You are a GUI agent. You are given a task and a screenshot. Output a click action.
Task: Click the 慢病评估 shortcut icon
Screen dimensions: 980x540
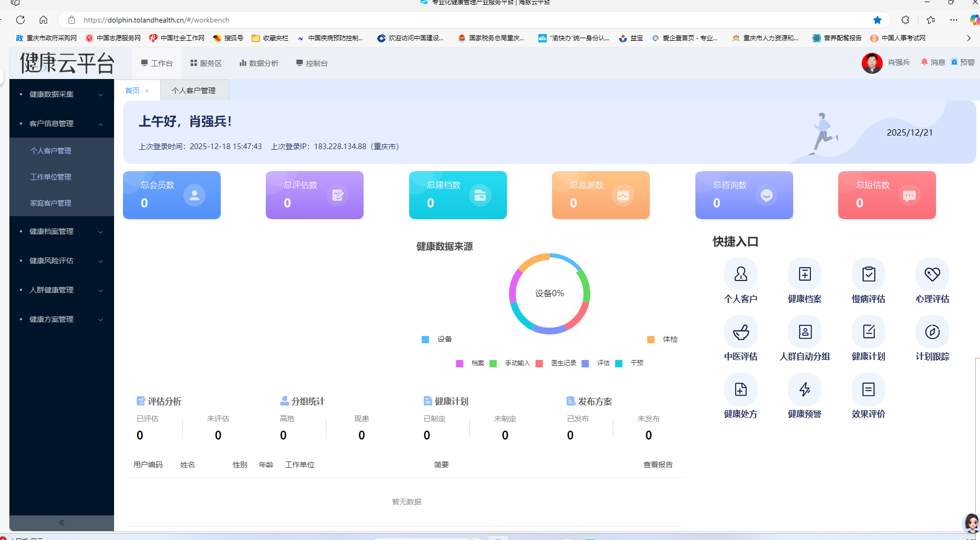(x=869, y=274)
